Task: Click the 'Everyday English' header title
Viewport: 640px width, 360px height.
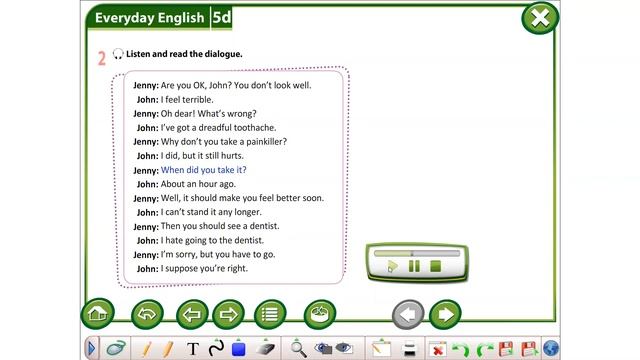Action: 149,18
